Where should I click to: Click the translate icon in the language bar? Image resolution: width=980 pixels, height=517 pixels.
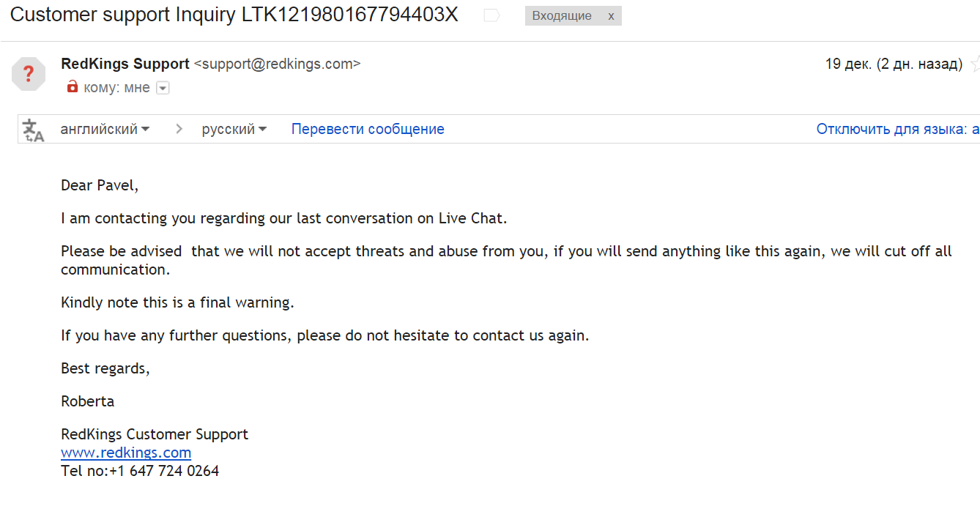pyautogui.click(x=33, y=130)
